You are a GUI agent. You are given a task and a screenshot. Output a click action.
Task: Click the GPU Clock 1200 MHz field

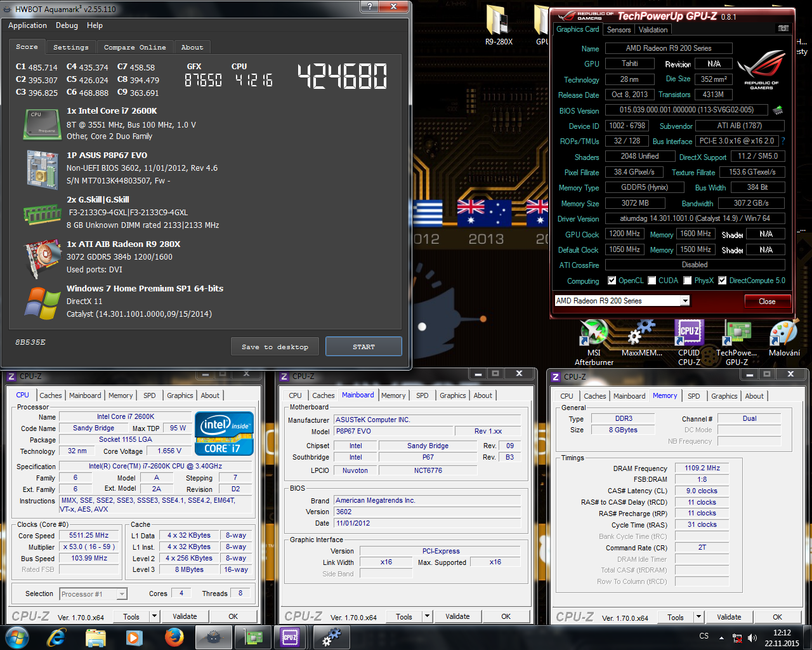[625, 234]
